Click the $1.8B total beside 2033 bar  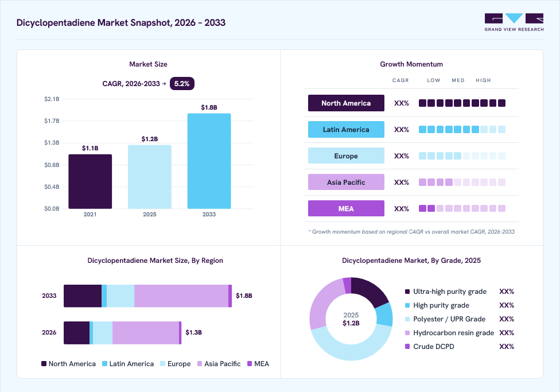pos(244,296)
